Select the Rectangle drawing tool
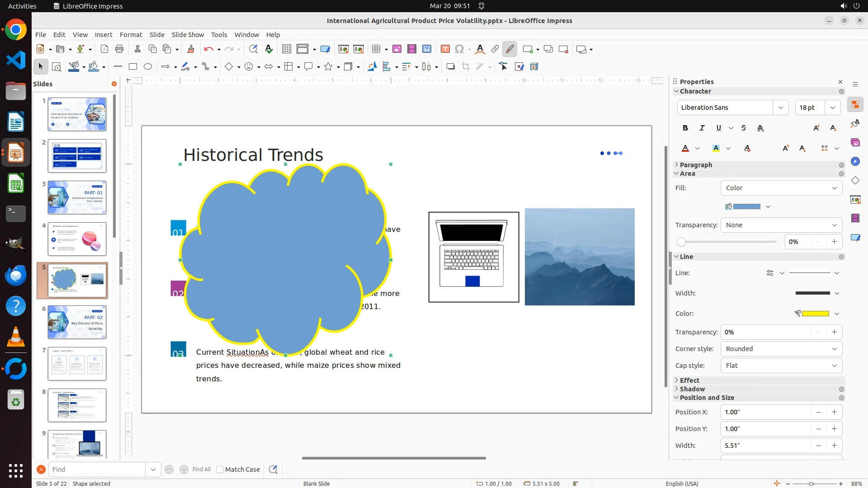Screen dimensions: 868x488 point(133,67)
